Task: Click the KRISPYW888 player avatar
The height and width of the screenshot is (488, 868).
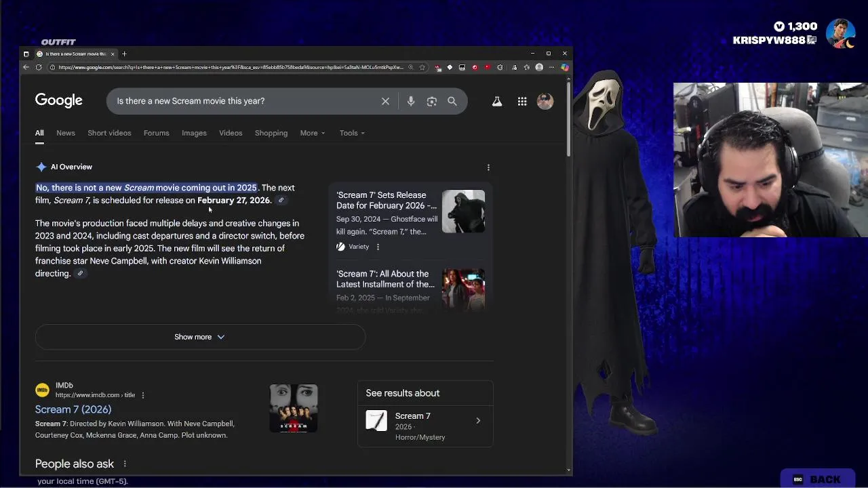Action: [840, 33]
